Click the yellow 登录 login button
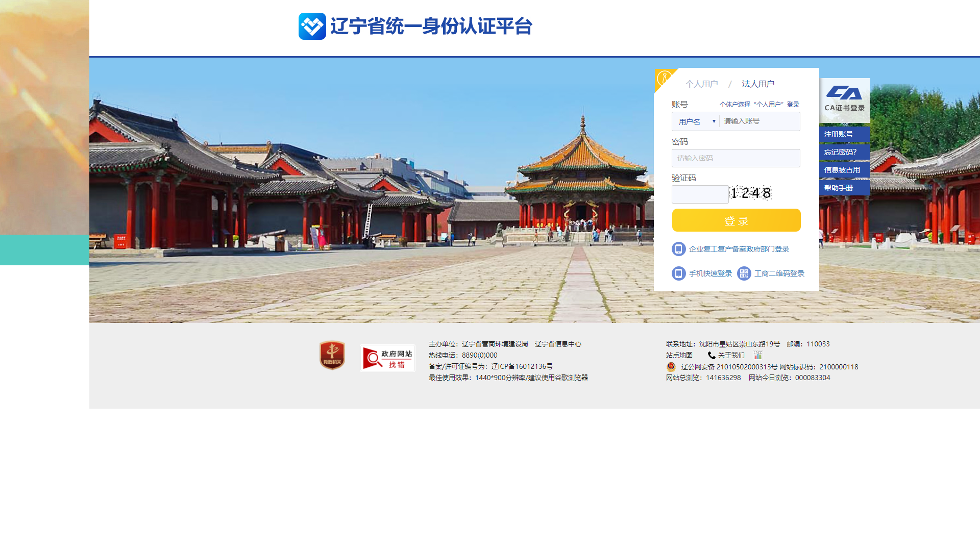This screenshot has width=980, height=551. (x=736, y=220)
